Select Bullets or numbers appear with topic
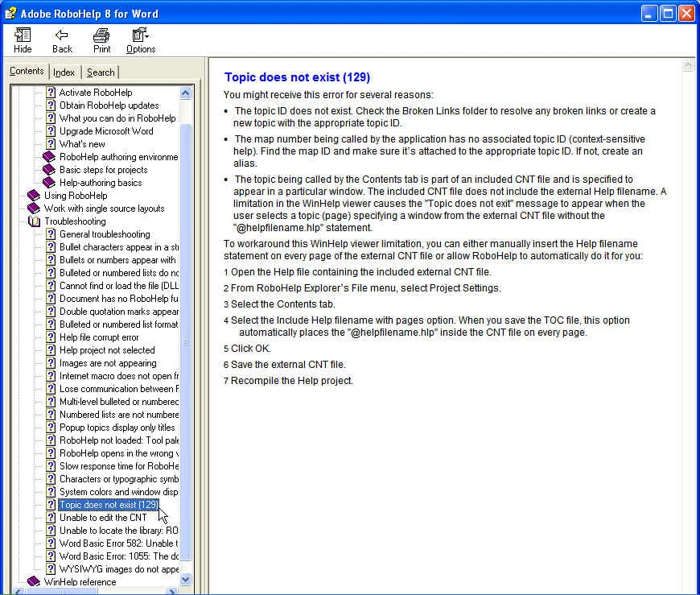700x595 pixels. click(117, 260)
